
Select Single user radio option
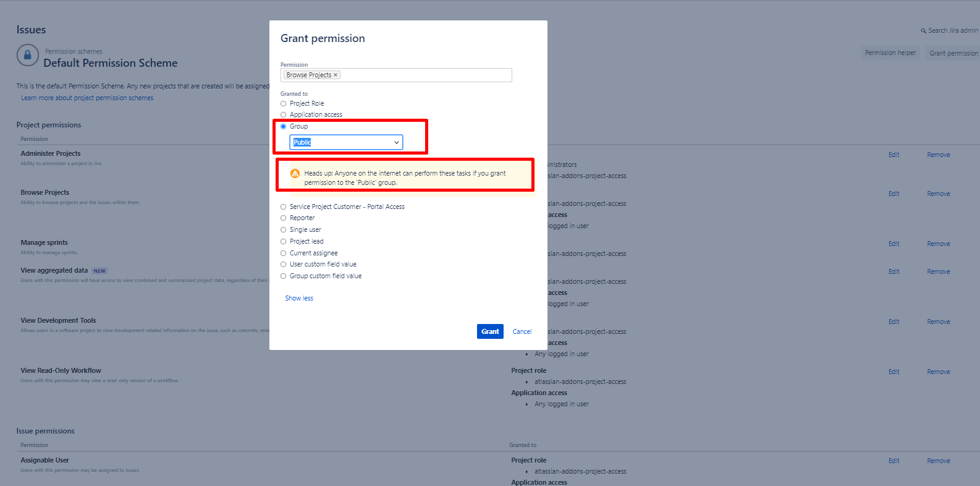[284, 230]
